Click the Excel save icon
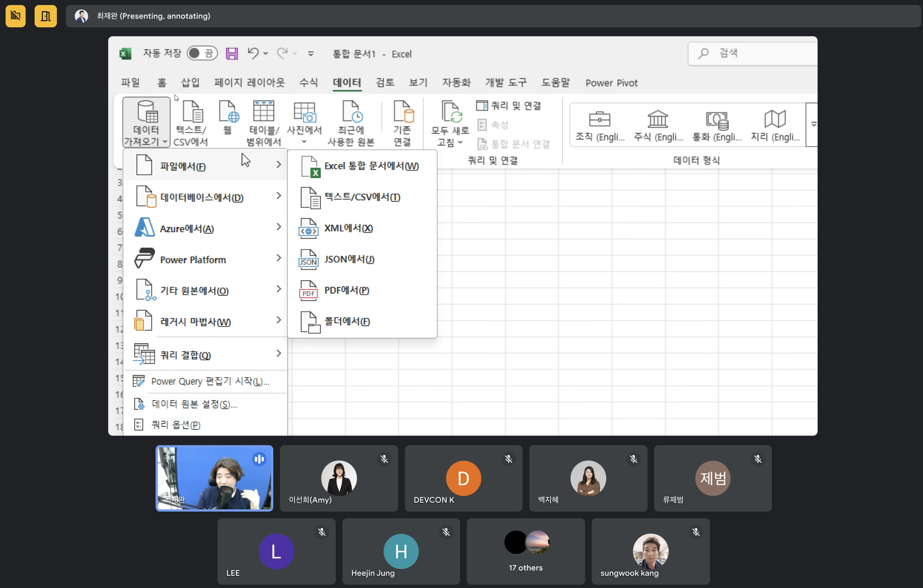The width and height of the screenshot is (923, 588). pyautogui.click(x=231, y=54)
